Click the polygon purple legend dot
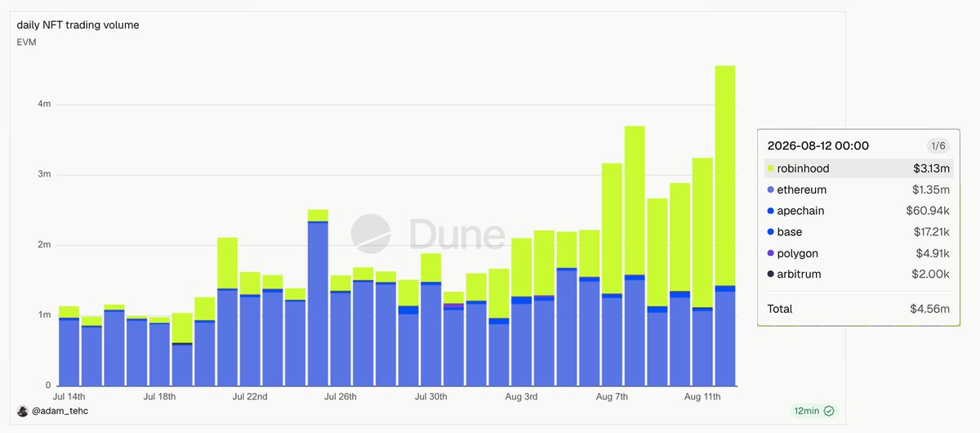The width and height of the screenshot is (980, 433). point(771,254)
